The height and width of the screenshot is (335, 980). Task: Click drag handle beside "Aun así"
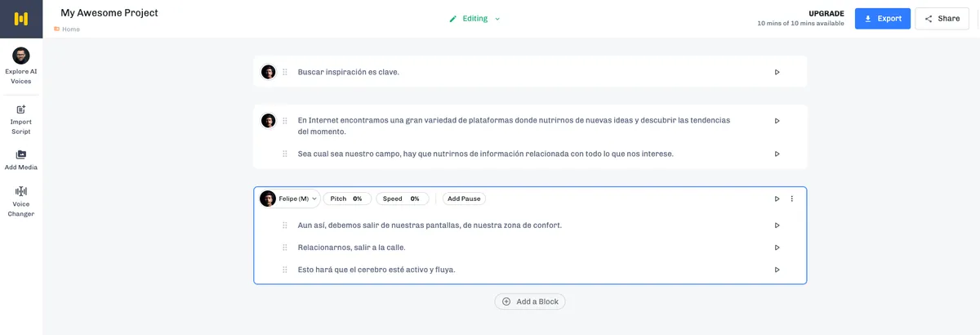coord(285,226)
